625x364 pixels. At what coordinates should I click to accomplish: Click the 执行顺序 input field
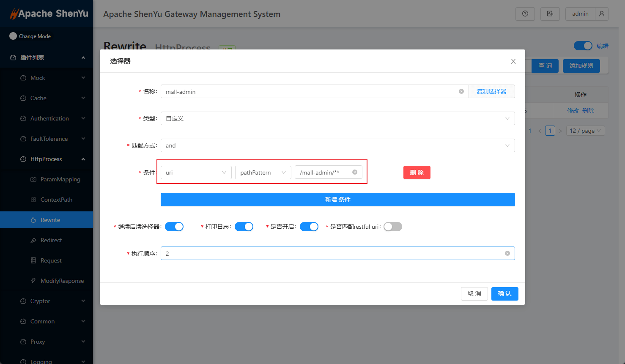tap(330, 253)
